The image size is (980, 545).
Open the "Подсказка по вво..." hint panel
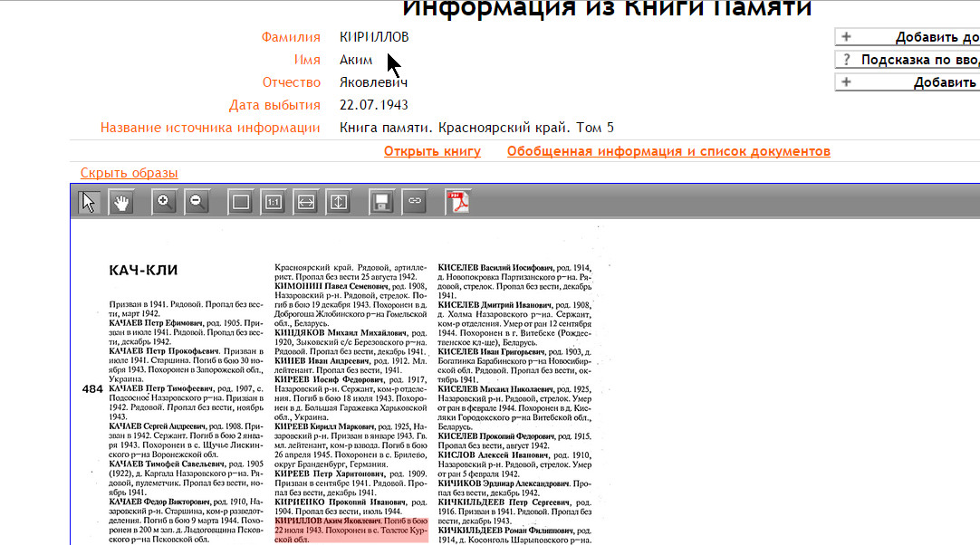tap(907, 60)
